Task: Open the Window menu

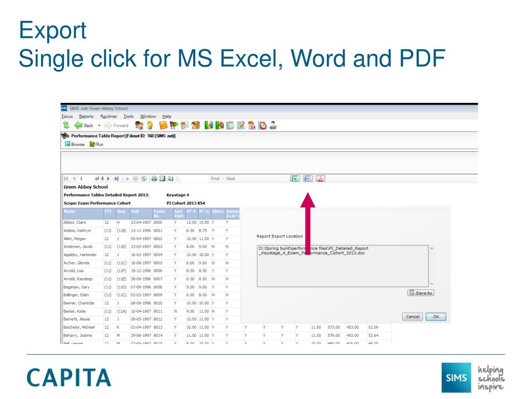Action: click(x=148, y=116)
